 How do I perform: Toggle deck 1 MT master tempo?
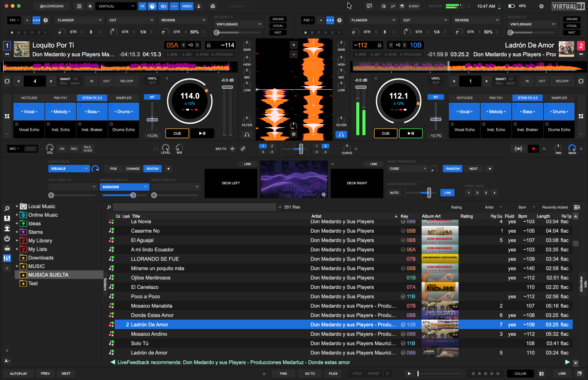coord(152,97)
